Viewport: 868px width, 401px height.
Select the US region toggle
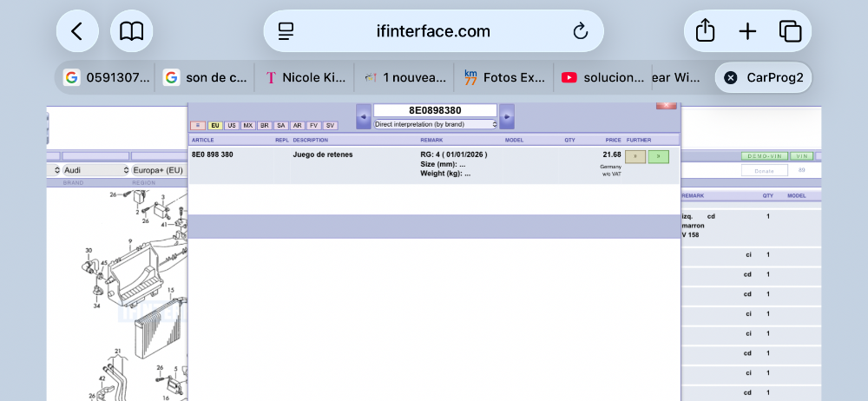(x=232, y=126)
